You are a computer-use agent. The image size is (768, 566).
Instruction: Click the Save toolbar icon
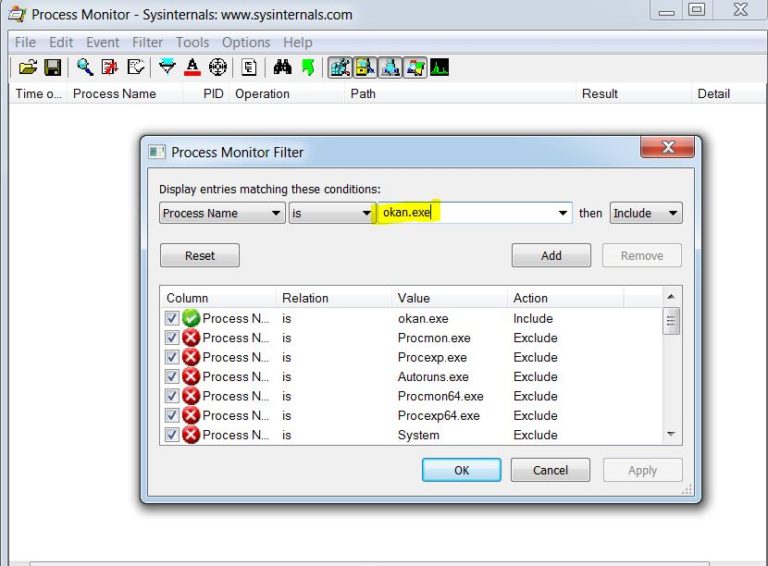coord(52,68)
